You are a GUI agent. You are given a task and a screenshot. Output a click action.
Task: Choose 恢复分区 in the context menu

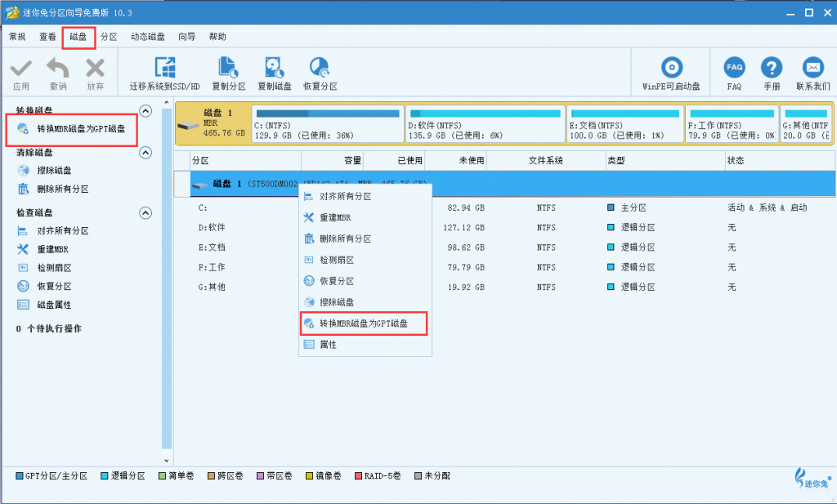pos(365,281)
